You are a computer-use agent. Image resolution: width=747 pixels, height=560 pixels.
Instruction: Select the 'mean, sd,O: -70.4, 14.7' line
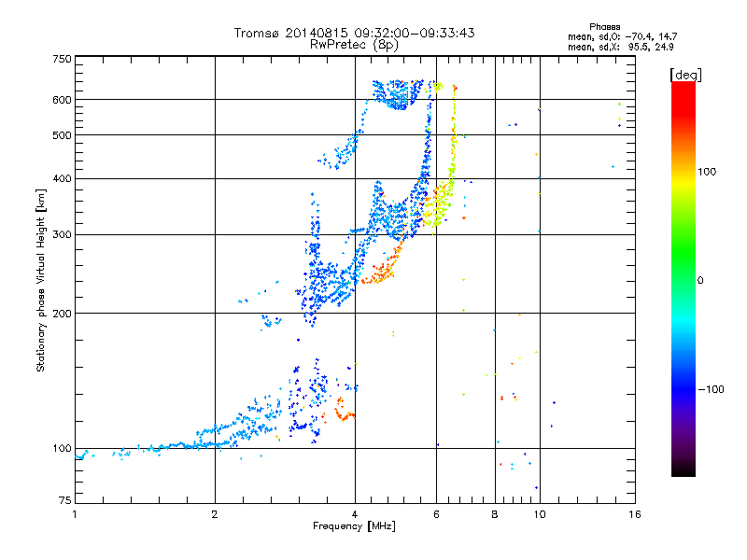click(622, 36)
